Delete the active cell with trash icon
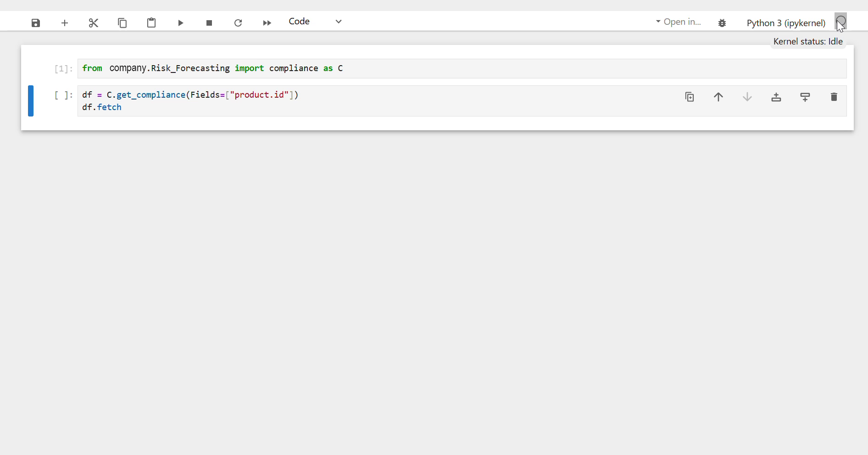The width and height of the screenshot is (868, 455). coord(834,97)
